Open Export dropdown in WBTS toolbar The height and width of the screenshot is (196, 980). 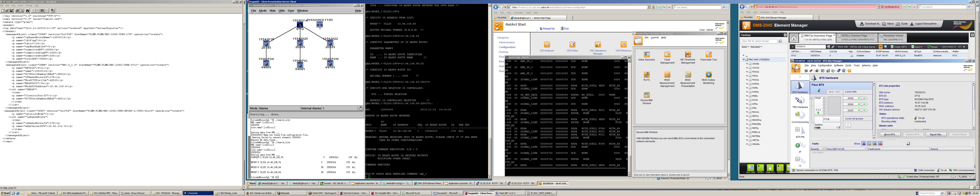[917, 47]
